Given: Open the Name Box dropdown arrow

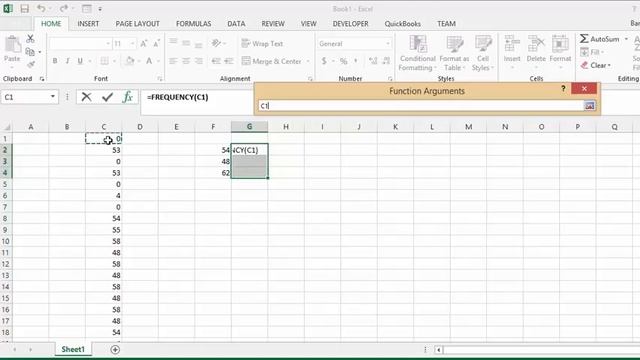Looking at the screenshot, I should click(53, 97).
